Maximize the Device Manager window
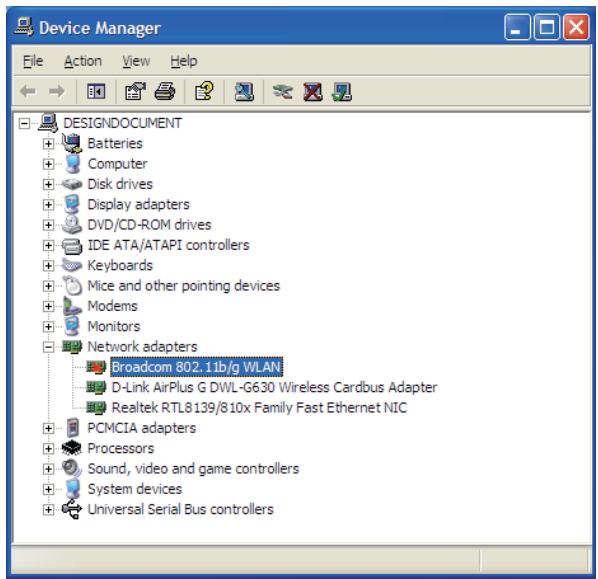 pyautogui.click(x=547, y=27)
